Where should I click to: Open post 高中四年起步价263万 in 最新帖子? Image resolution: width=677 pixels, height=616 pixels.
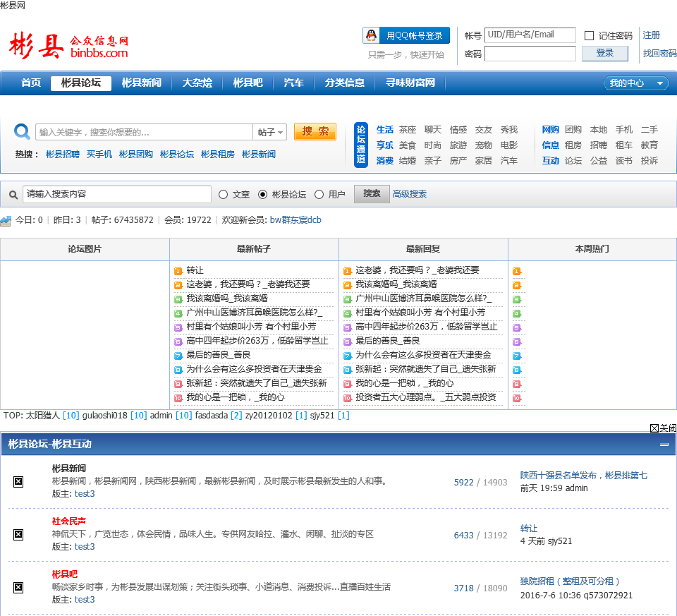pyautogui.click(x=257, y=342)
